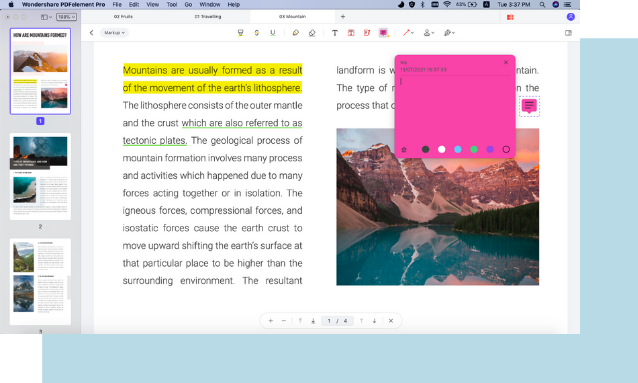
Task: Open the Shapes arrow tool dropdown
Action: click(408, 33)
